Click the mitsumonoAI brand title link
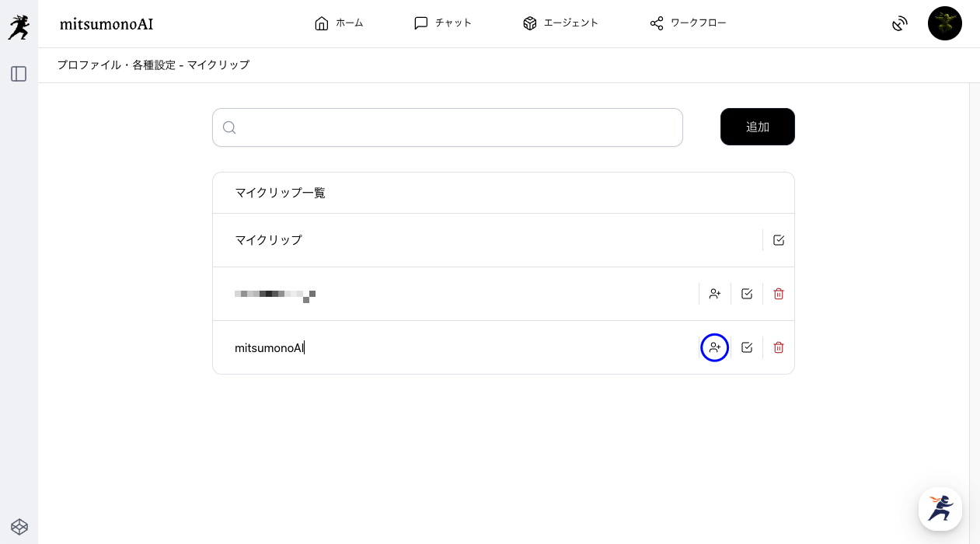The height and width of the screenshot is (544, 980). click(106, 24)
